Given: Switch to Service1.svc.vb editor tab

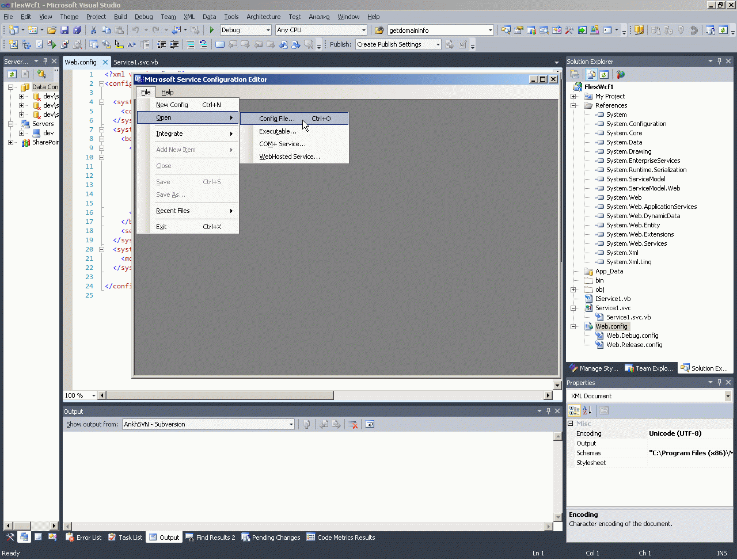Looking at the screenshot, I should pyautogui.click(x=135, y=62).
